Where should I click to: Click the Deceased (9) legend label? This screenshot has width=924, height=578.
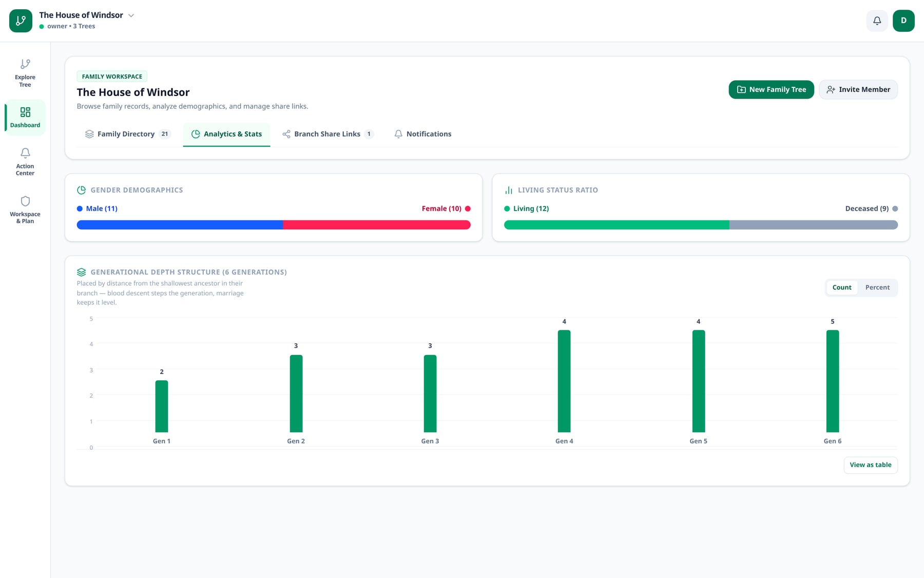point(867,209)
